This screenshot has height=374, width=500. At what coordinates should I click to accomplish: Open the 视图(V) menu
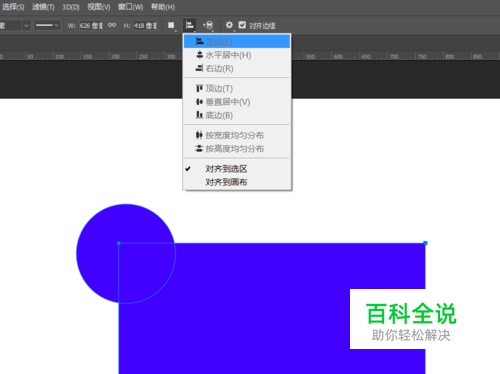99,7
